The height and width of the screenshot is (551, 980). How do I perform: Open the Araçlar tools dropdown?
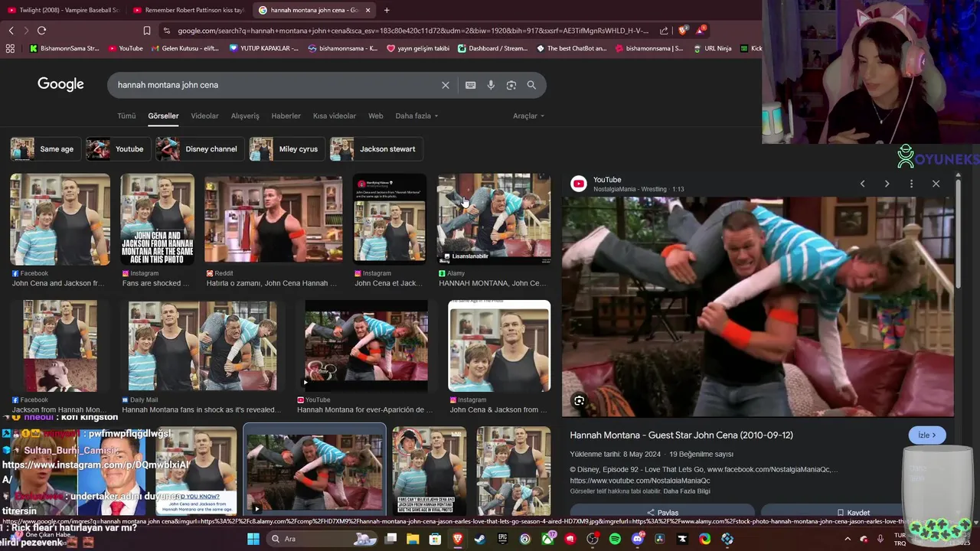click(528, 116)
